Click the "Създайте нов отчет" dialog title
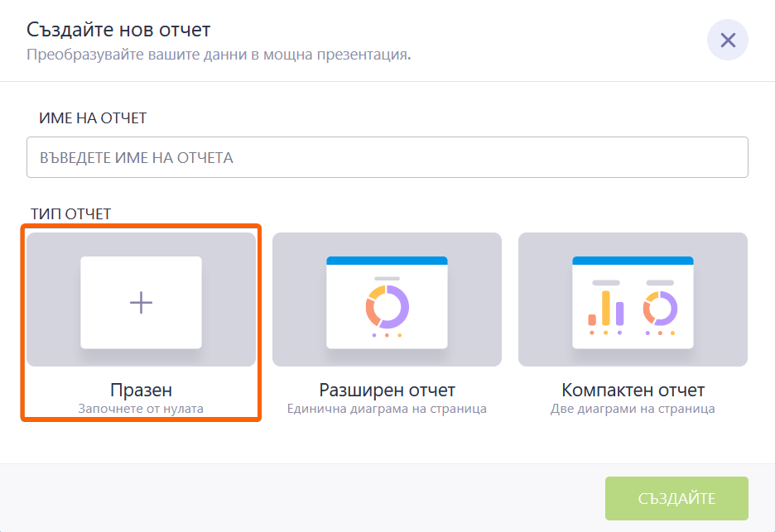The width and height of the screenshot is (775, 532). tap(118, 31)
